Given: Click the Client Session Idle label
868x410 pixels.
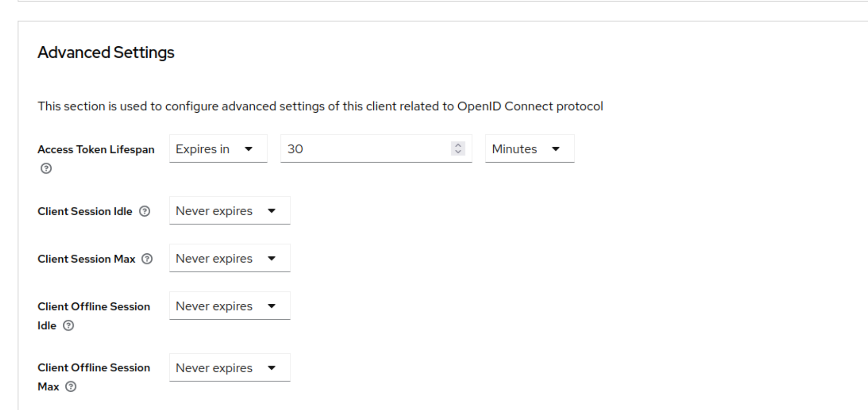Looking at the screenshot, I should tap(85, 211).
